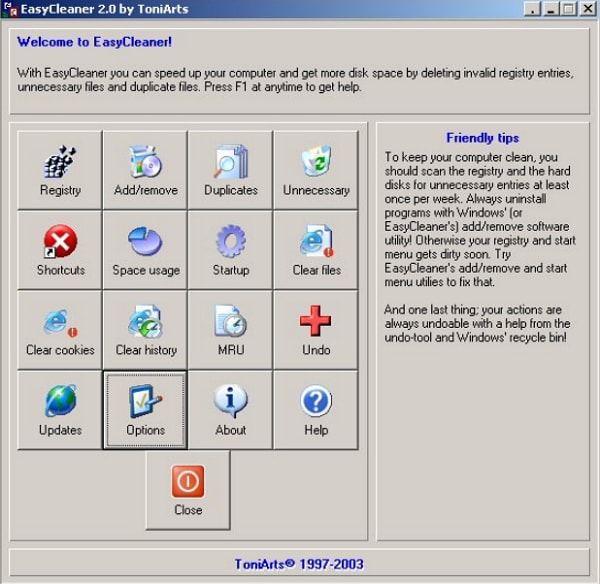Screen dimensions: 600x584
Task: Show the About information dialog
Action: tap(230, 410)
